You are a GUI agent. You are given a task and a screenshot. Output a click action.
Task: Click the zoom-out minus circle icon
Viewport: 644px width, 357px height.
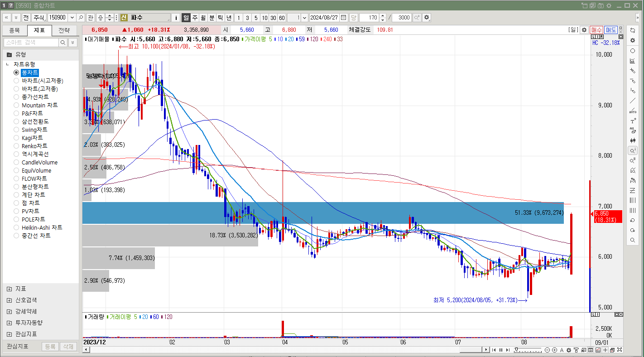point(547,350)
